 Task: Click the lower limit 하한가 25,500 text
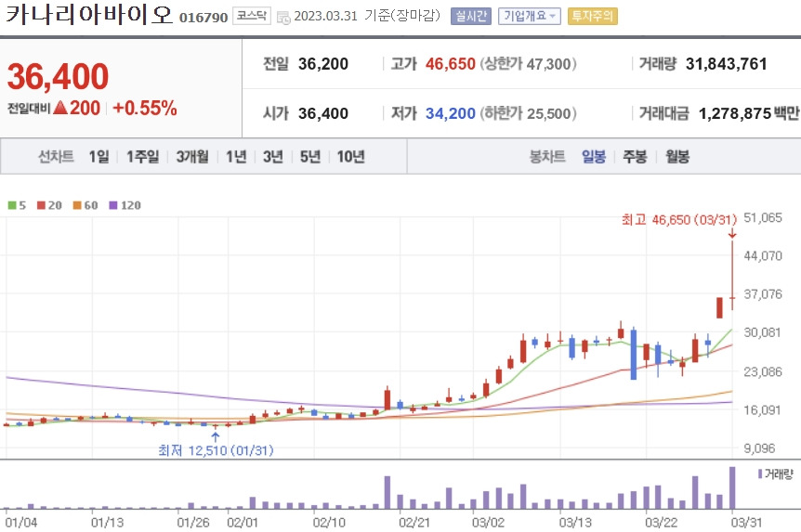pos(528,113)
